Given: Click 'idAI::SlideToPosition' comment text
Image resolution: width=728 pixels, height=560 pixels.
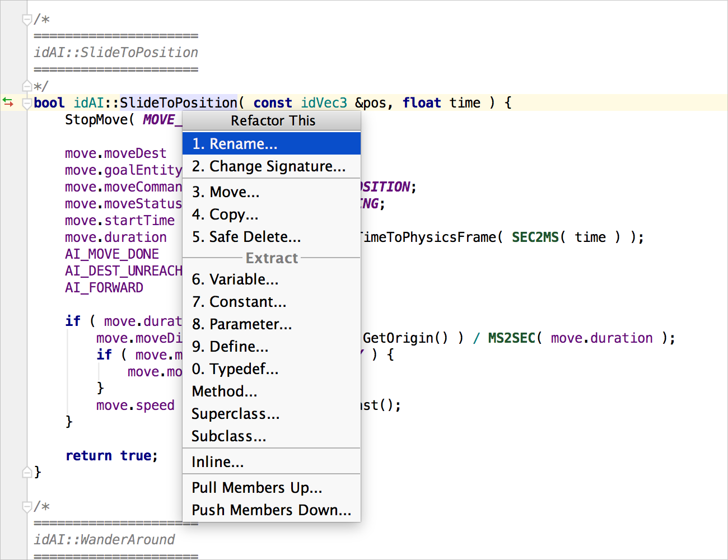Looking at the screenshot, I should 116,53.
